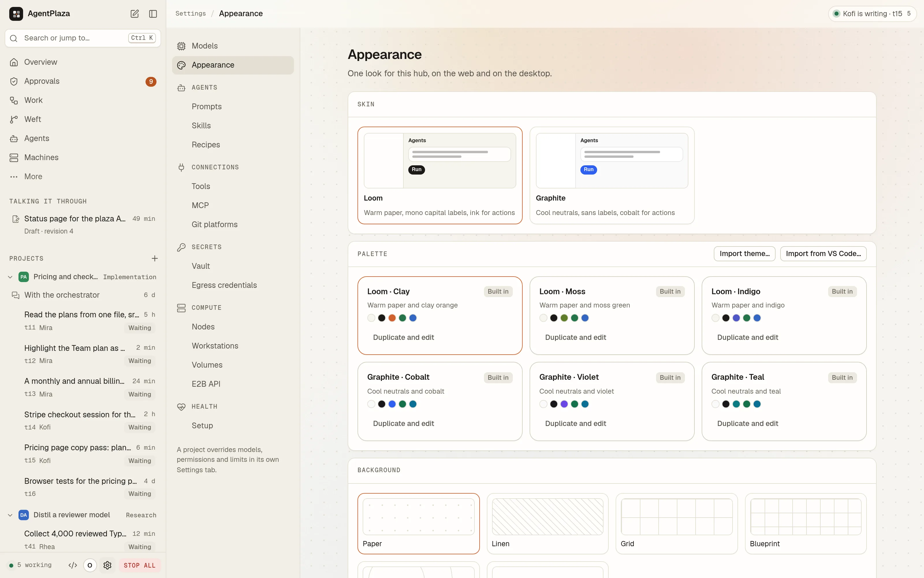
Task: Click Import from VS Code… button
Action: 823,254
